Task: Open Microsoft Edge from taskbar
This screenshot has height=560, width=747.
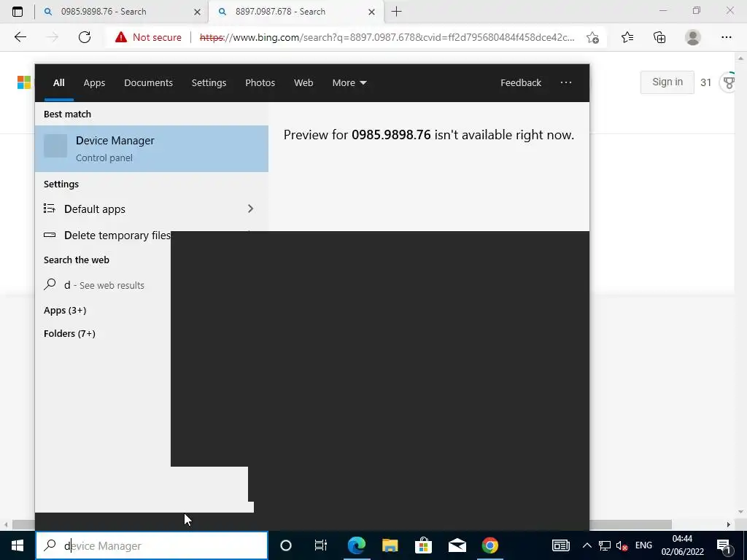Action: (356, 545)
